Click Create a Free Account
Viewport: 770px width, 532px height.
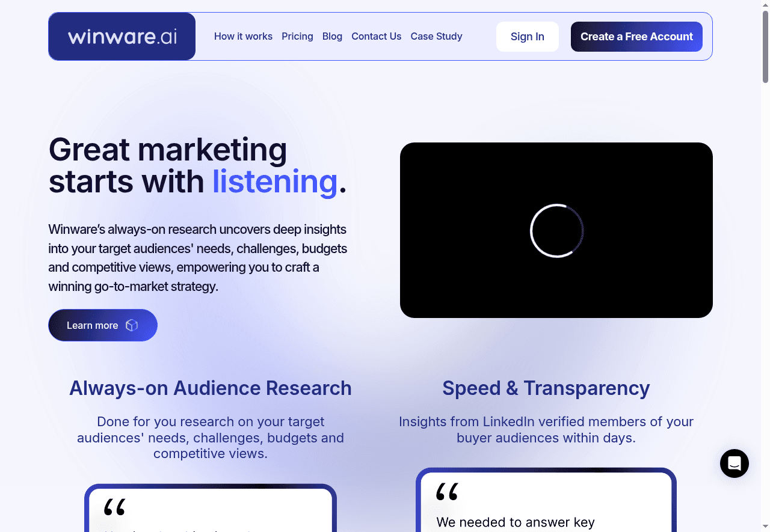[636, 37]
